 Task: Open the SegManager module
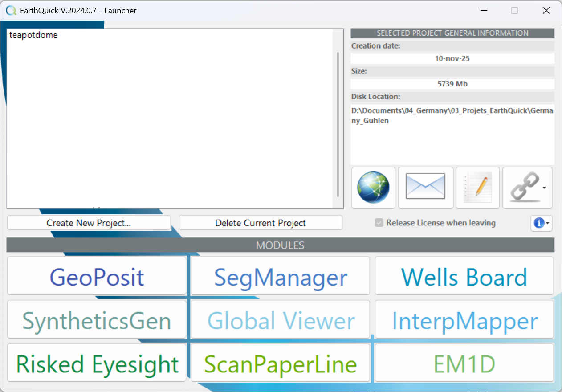280,276
